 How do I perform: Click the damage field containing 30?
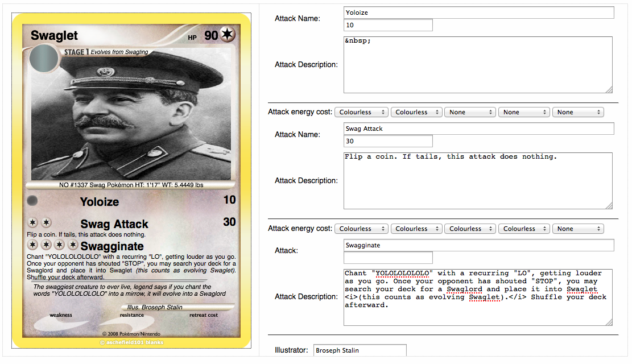pyautogui.click(x=388, y=141)
